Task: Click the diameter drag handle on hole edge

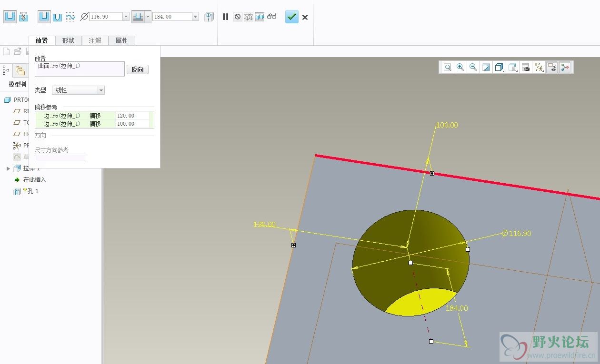Action: [x=468, y=249]
